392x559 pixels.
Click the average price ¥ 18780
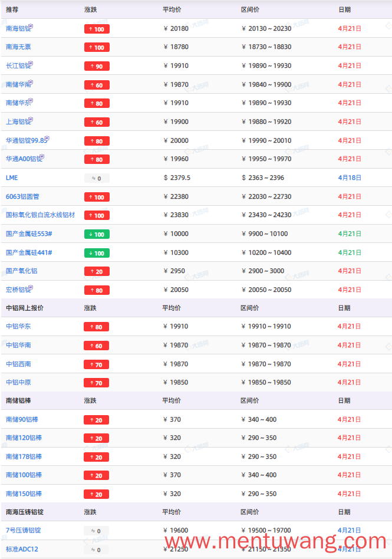tap(176, 47)
